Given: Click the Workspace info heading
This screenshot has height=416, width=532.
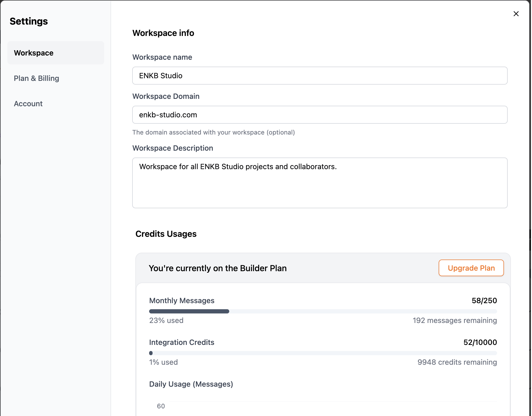Looking at the screenshot, I should coord(163,33).
